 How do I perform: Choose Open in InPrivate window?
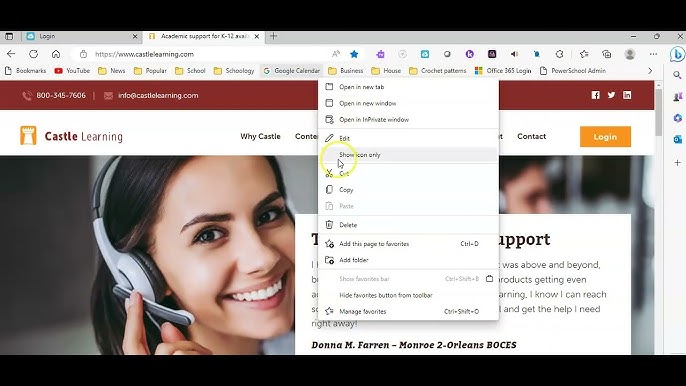[408, 119]
